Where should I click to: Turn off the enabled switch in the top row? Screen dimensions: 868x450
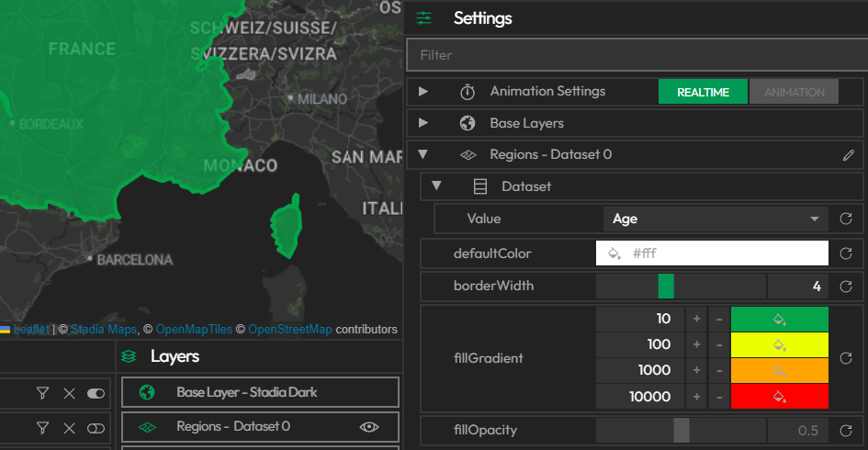pos(96,394)
